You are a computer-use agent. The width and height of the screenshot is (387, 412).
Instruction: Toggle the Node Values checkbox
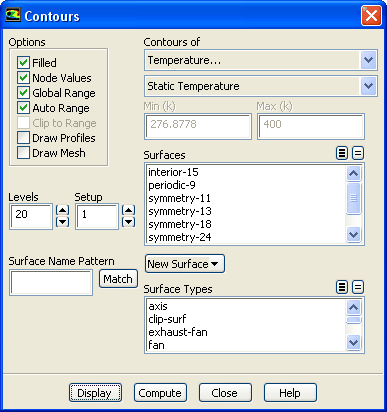(x=23, y=78)
